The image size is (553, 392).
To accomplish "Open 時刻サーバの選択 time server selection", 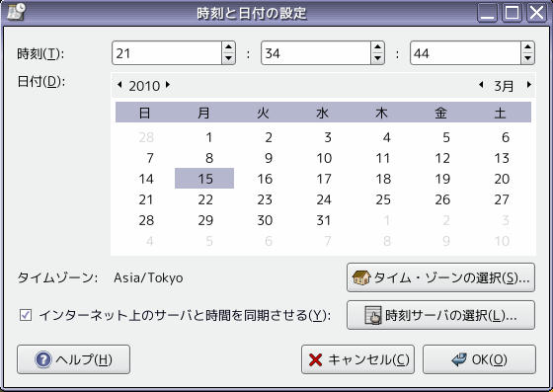I will click(440, 315).
